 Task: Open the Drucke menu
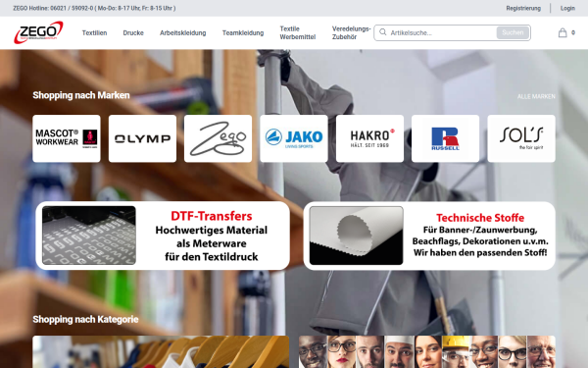click(x=133, y=33)
